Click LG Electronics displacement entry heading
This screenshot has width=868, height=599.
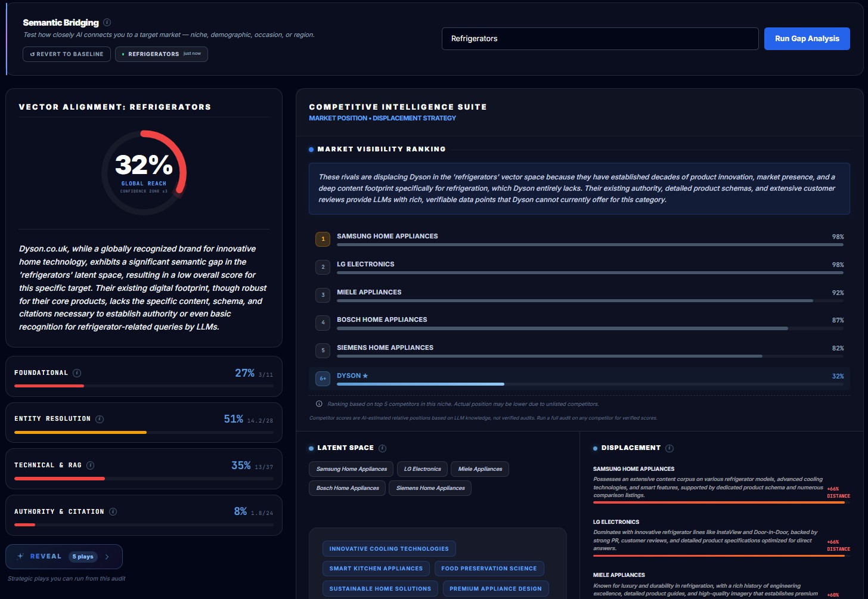pyautogui.click(x=616, y=522)
